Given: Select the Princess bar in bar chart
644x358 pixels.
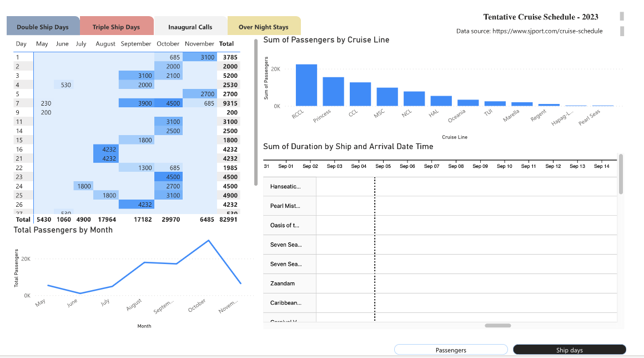Looking at the screenshot, I should [x=333, y=91].
